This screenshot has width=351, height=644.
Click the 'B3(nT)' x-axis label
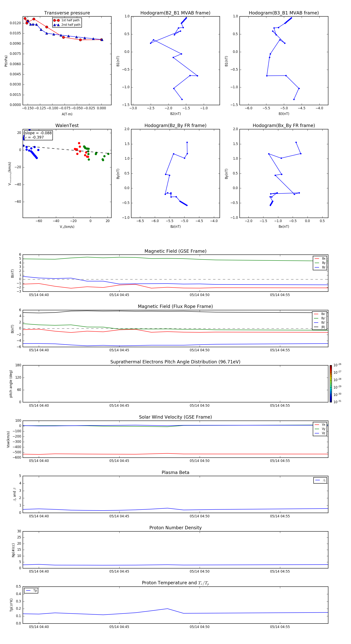pos(284,114)
